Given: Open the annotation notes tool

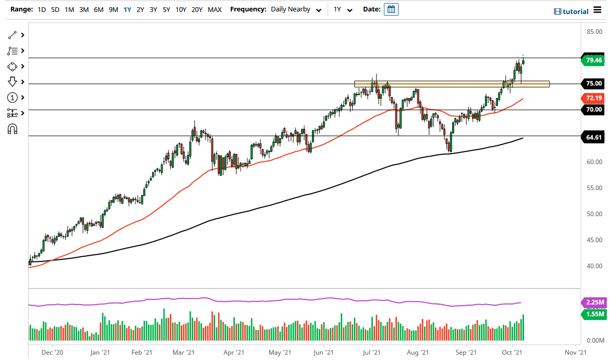Looking at the screenshot, I should [13, 51].
